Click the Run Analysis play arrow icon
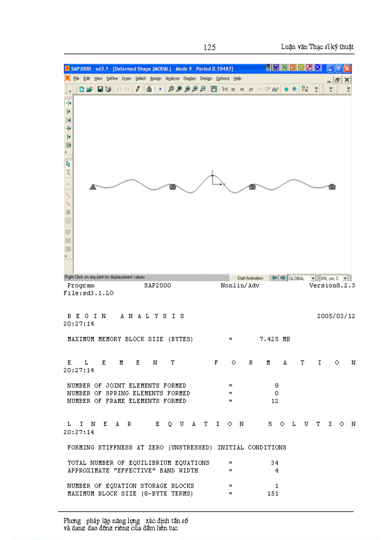This screenshot has height=540, width=392. click(x=160, y=89)
